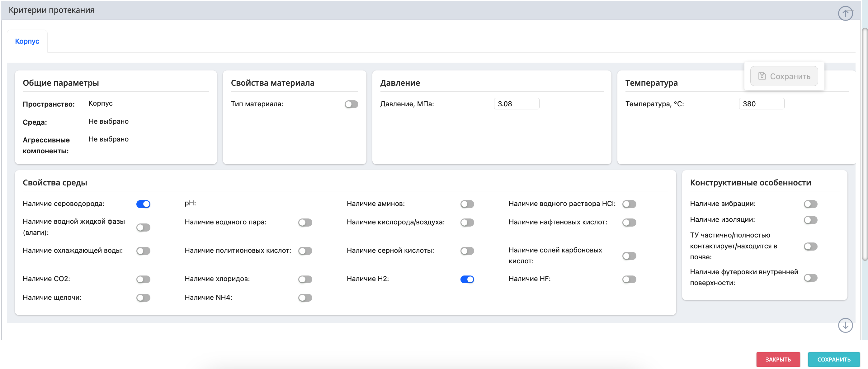Click the red ЗАКРЫТЬ button
868x369 pixels.
click(778, 360)
